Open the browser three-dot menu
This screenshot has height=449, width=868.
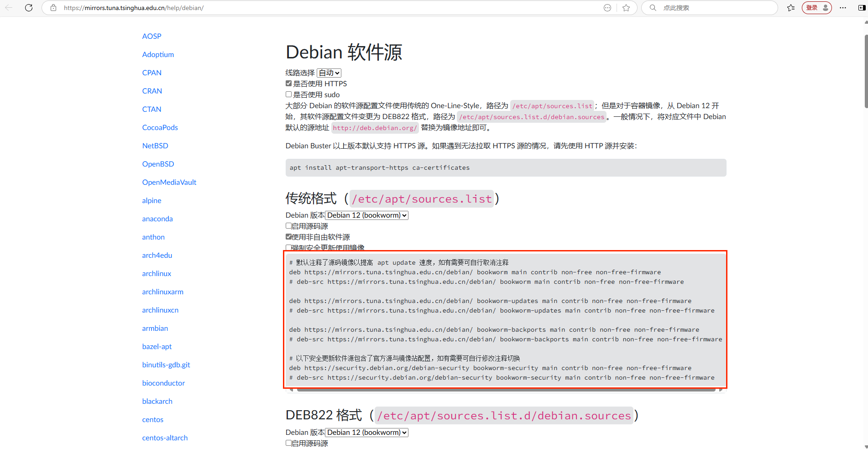click(x=843, y=8)
